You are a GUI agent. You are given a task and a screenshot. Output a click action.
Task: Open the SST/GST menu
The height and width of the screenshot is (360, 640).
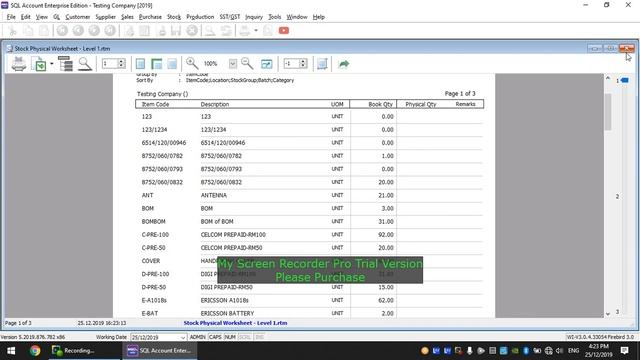point(230,17)
